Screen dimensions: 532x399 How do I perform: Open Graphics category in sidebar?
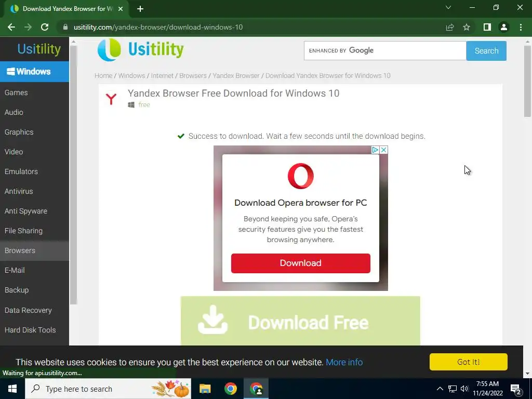pyautogui.click(x=34, y=132)
